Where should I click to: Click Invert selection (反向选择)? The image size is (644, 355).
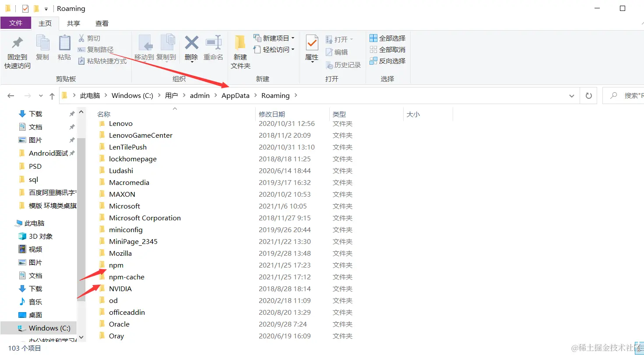coord(387,61)
